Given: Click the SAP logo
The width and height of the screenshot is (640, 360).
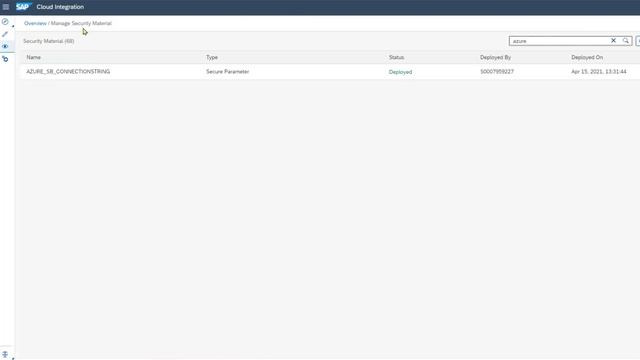Looking at the screenshot, I should [x=23, y=7].
